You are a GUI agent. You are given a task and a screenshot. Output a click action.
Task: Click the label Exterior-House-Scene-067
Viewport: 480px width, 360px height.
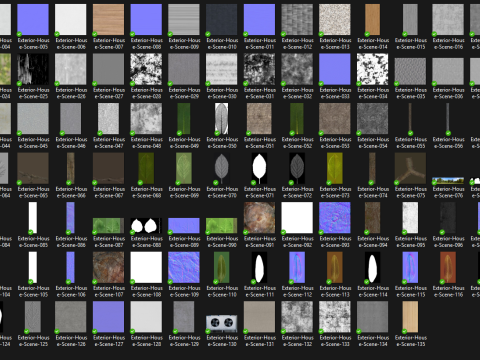coord(109,192)
